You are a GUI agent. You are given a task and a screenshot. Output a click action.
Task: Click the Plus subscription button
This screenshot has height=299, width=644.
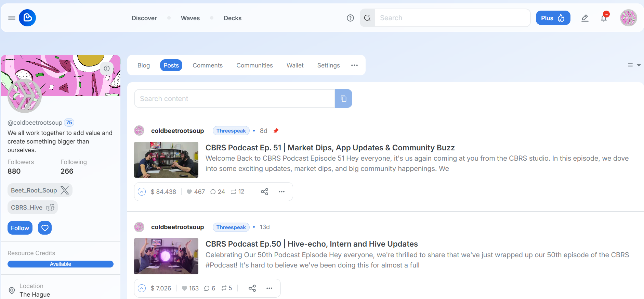553,18
